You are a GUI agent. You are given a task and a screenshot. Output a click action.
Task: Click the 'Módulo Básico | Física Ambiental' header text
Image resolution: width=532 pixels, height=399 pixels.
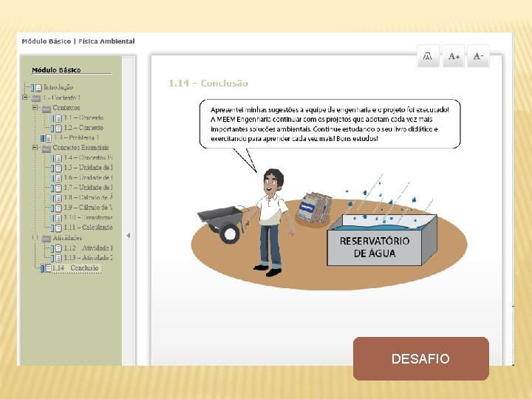click(x=78, y=41)
